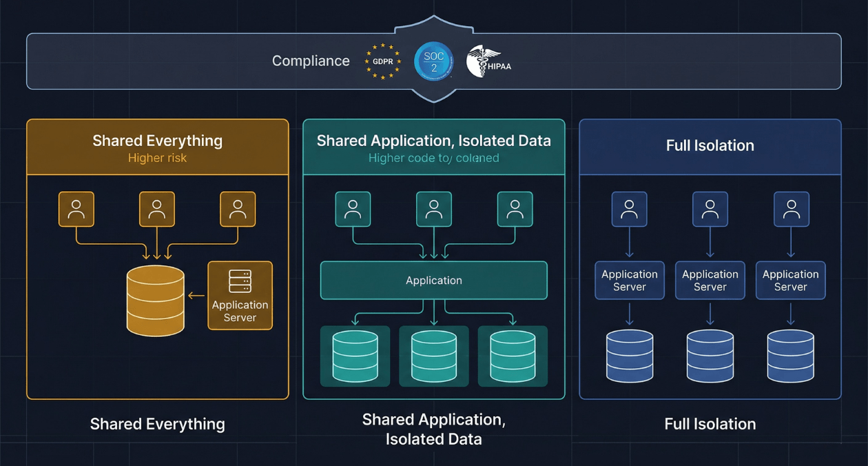868x466 pixels.
Task: Click the center teal database cylinder
Action: (434, 356)
